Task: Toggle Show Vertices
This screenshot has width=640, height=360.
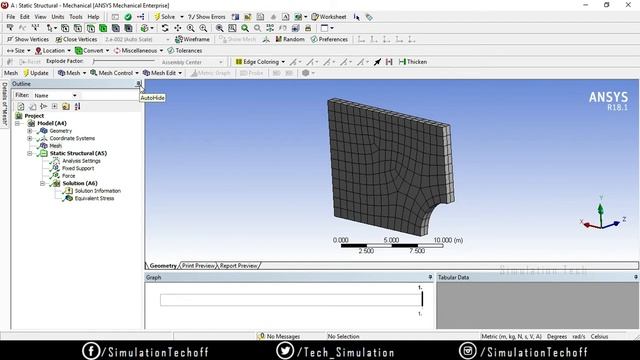Action: click(28, 39)
